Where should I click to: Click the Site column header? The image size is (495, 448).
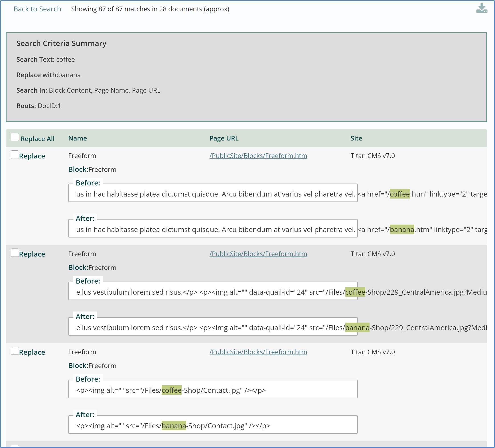[x=356, y=139]
